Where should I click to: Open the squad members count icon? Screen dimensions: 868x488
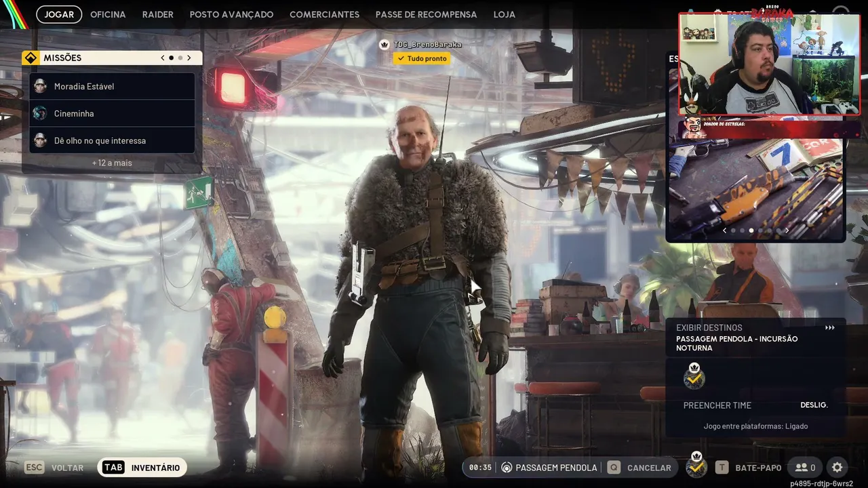pos(806,467)
